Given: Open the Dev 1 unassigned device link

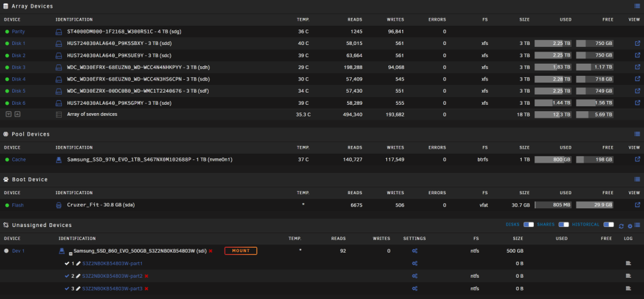Looking at the screenshot, I should (x=19, y=251).
